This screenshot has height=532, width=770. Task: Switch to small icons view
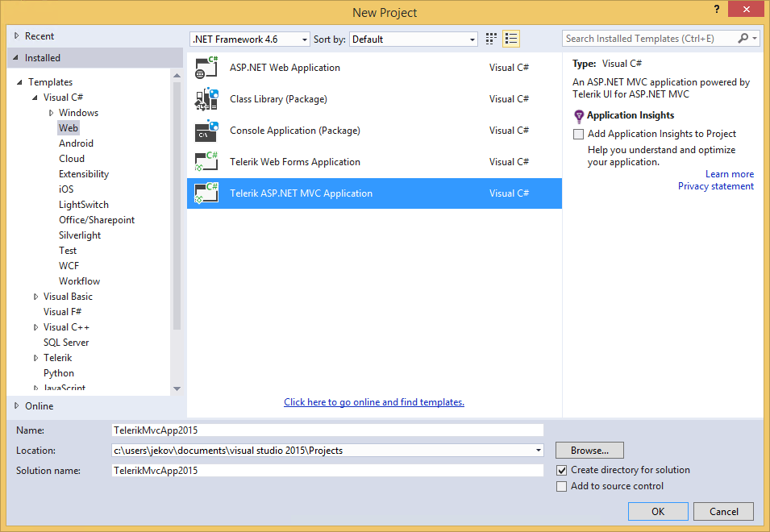coord(491,38)
